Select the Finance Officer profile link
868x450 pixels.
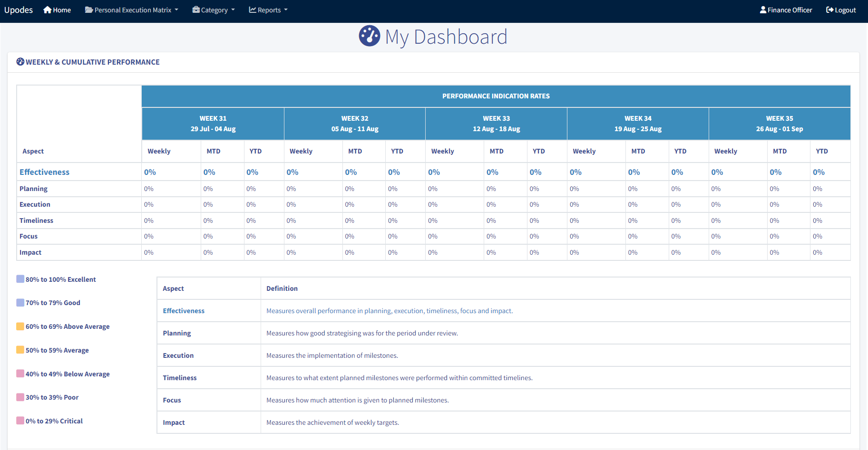[x=790, y=10]
